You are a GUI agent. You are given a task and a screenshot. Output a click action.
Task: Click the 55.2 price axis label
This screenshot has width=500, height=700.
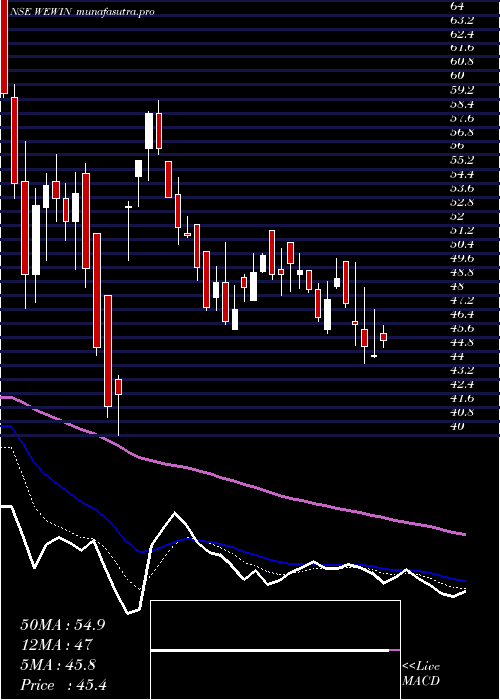[x=462, y=160]
